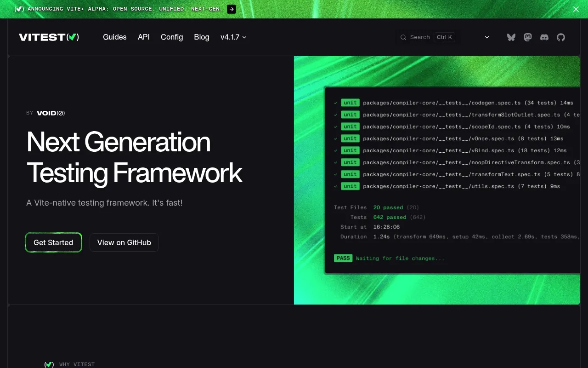Open the GitHub repository icon in navbar
The height and width of the screenshot is (368, 588).
click(561, 37)
